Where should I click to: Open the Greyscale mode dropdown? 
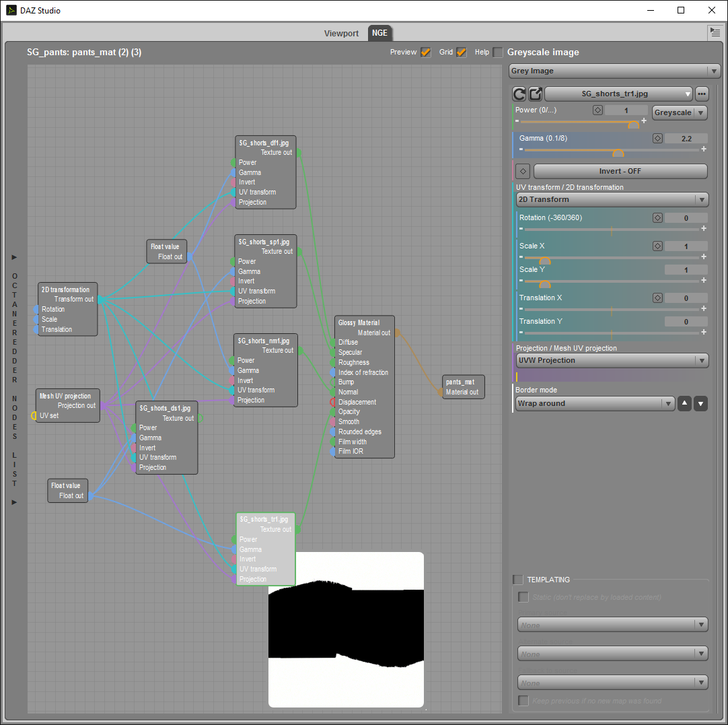[x=680, y=112]
